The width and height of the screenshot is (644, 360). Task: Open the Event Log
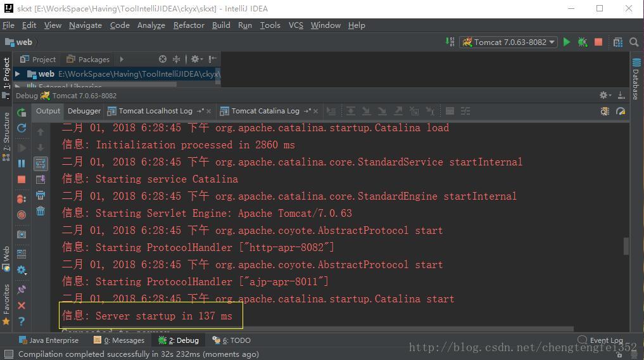(x=600, y=340)
